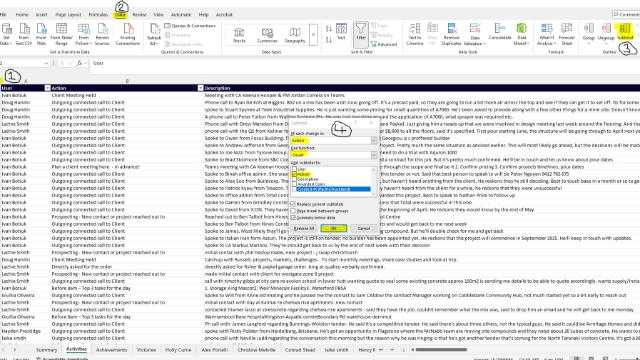The image size is (640, 360).
Task: Sort A to Z ascending
Action: [x=329, y=29]
